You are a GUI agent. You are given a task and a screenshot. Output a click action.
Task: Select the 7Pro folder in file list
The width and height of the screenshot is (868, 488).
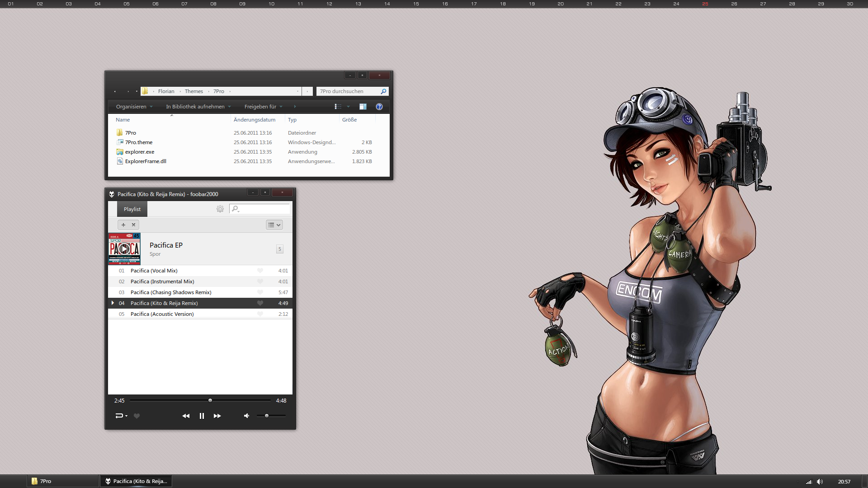click(x=131, y=133)
